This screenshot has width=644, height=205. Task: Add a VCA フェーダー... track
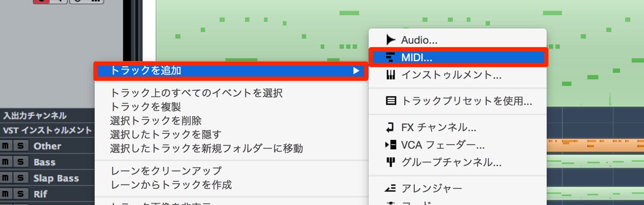[458, 145]
